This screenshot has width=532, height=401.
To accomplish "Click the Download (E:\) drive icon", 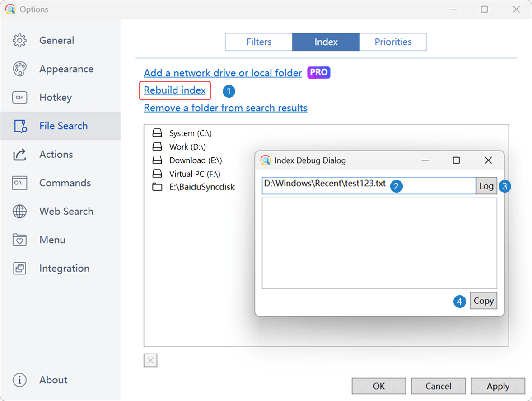I will click(157, 160).
